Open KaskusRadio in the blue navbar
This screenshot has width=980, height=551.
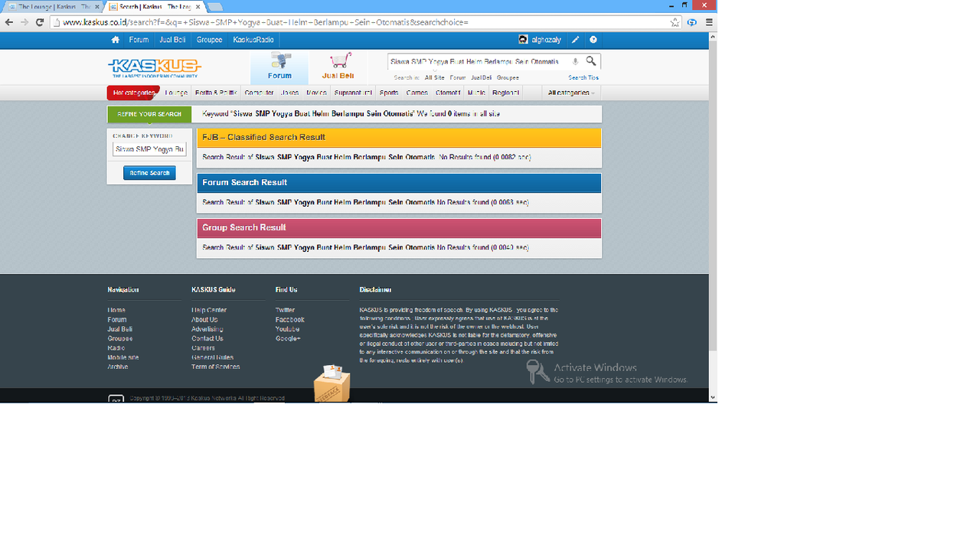(x=253, y=40)
